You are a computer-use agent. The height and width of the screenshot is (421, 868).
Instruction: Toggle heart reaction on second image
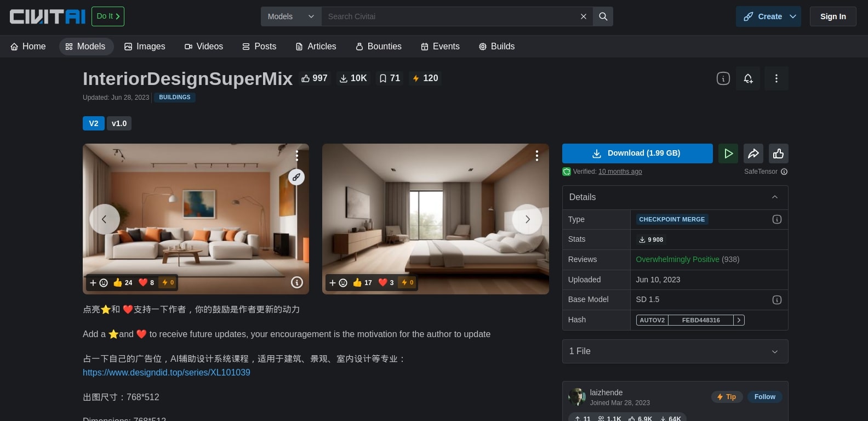(386, 283)
